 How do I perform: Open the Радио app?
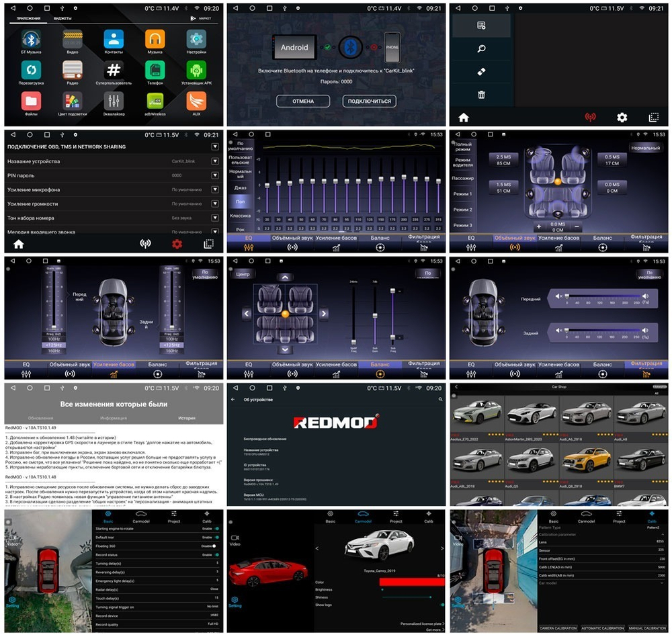[72, 71]
